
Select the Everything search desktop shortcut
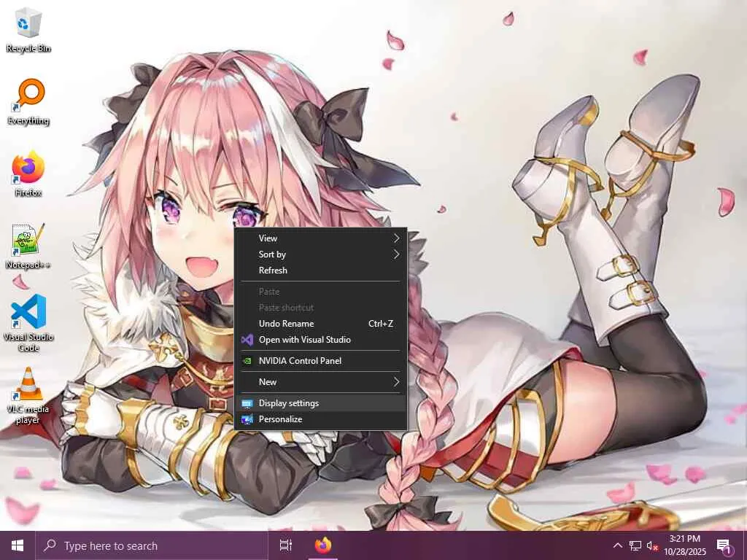click(28, 102)
